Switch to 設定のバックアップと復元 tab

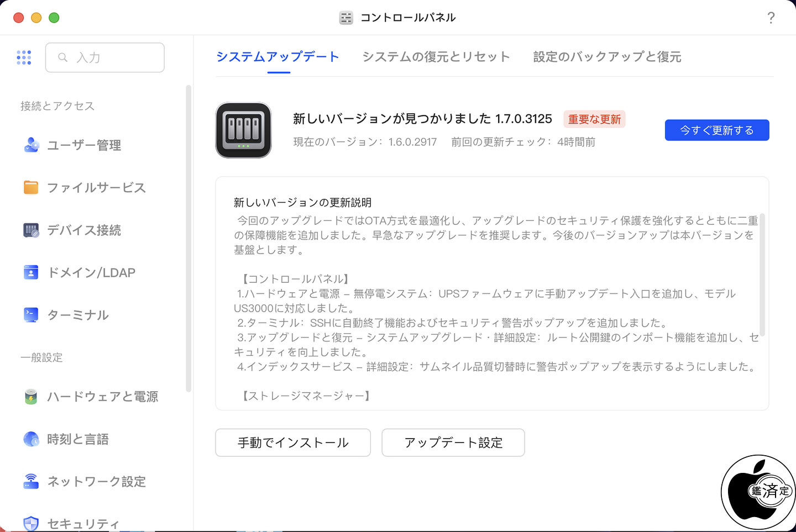607,57
